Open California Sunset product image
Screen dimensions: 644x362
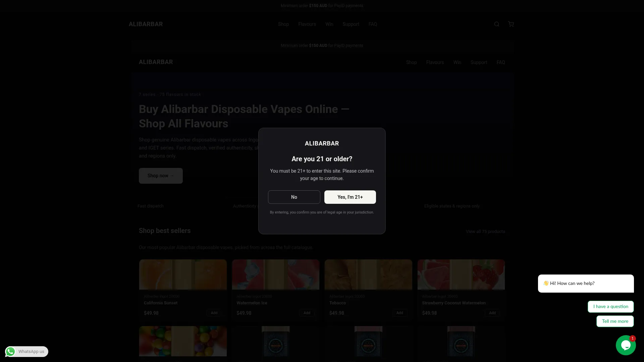pos(183,275)
